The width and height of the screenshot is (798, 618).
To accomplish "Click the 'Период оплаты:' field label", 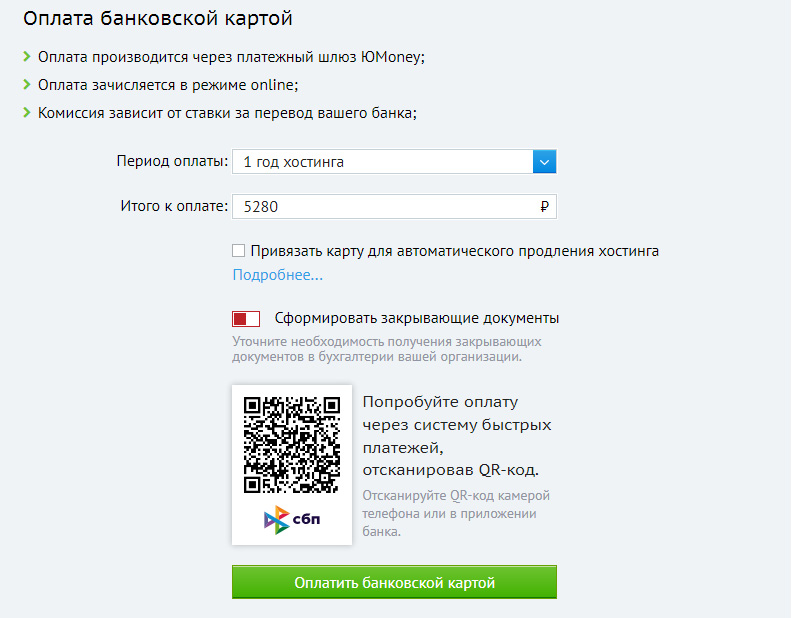I will (172, 161).
